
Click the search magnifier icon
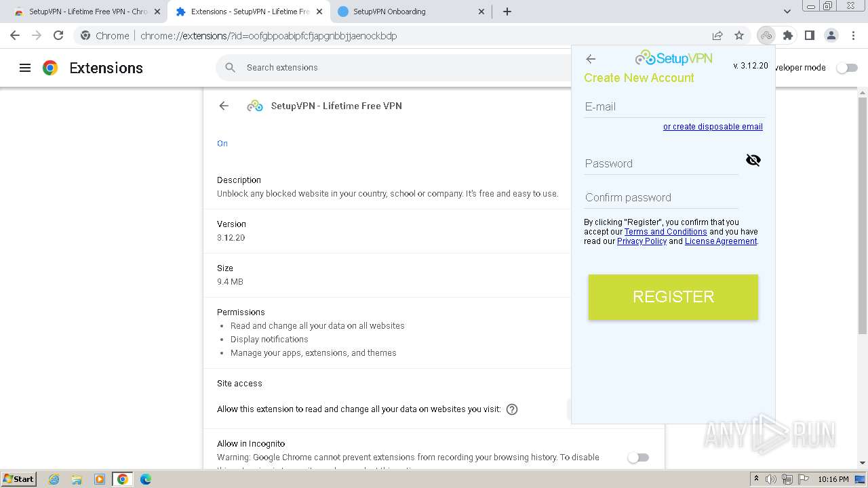(x=231, y=68)
